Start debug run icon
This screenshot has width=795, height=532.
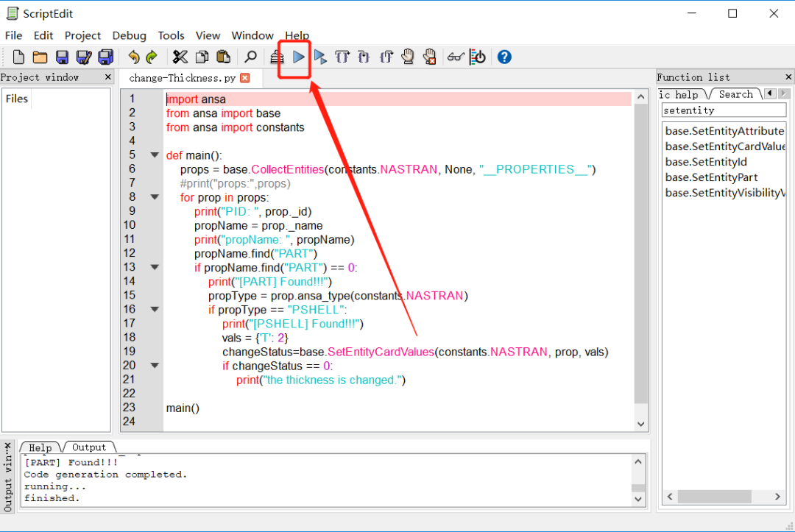[x=320, y=57]
